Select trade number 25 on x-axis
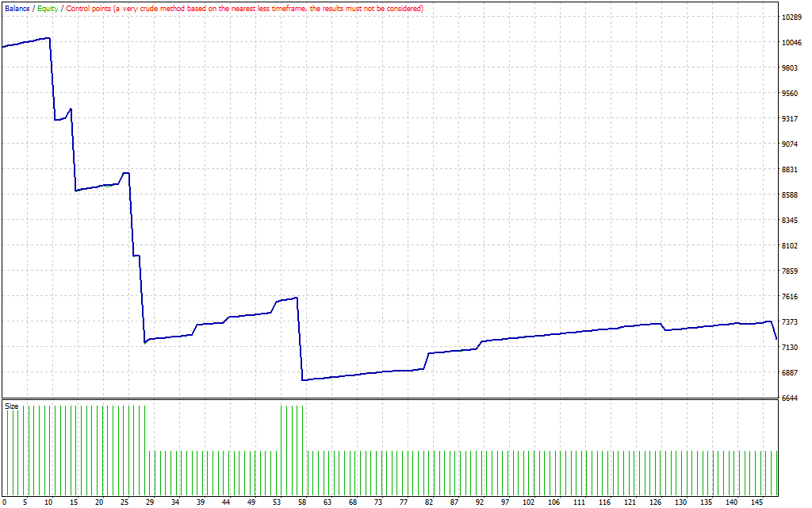The image size is (812, 508). tap(124, 502)
